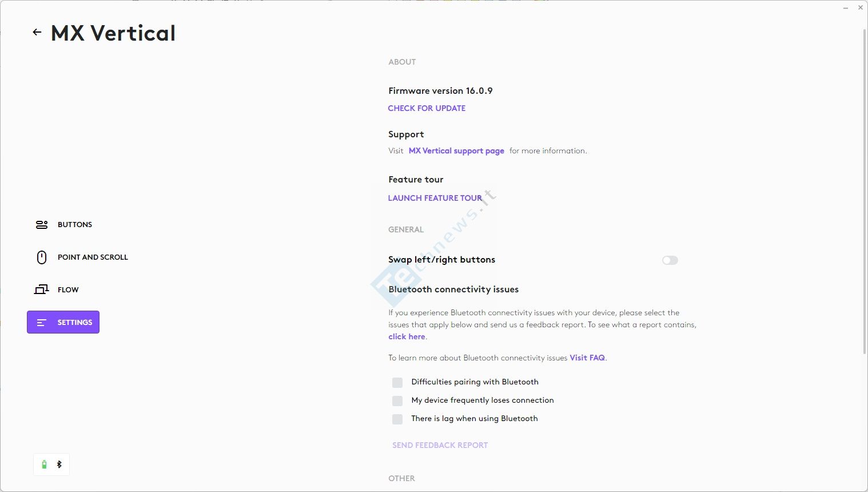Open the FLOW section

click(68, 290)
